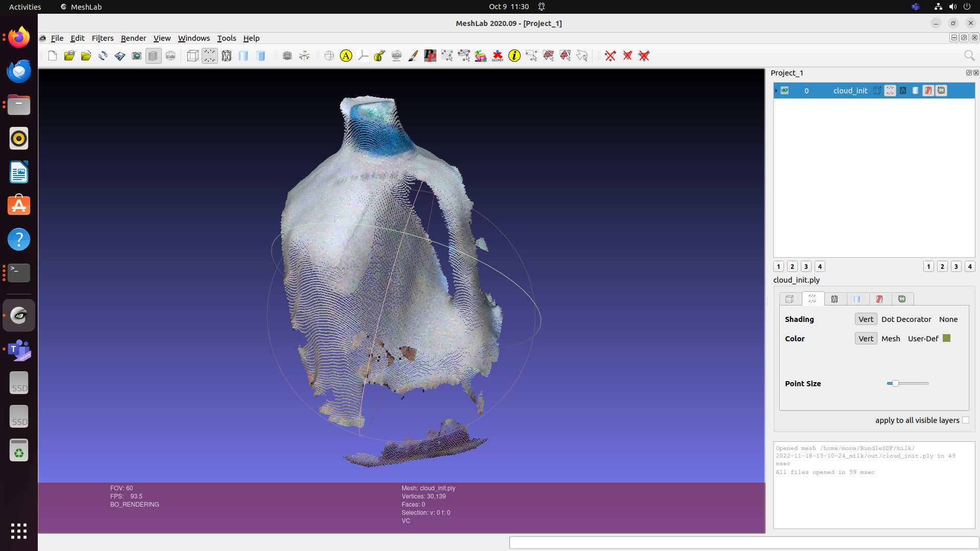The width and height of the screenshot is (980, 551).
Task: Click the User-Def green color swatch
Action: pos(946,338)
